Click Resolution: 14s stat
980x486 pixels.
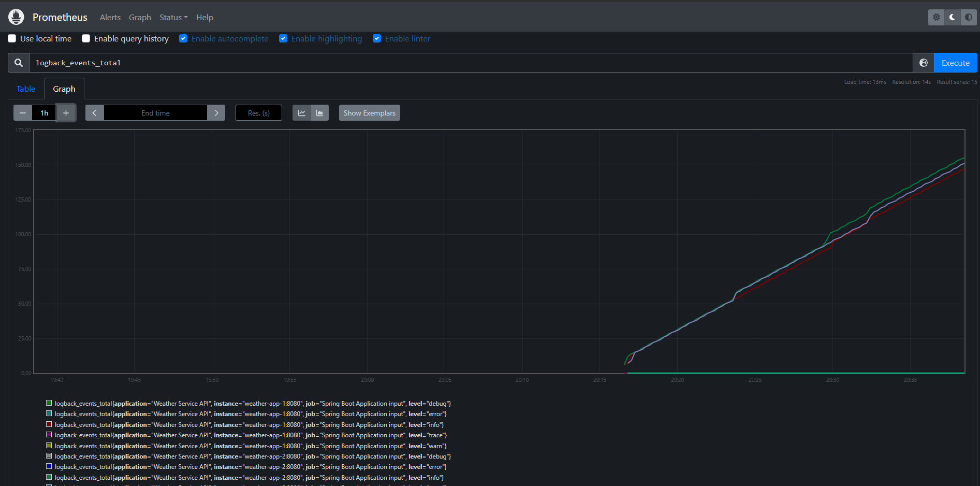pyautogui.click(x=911, y=82)
